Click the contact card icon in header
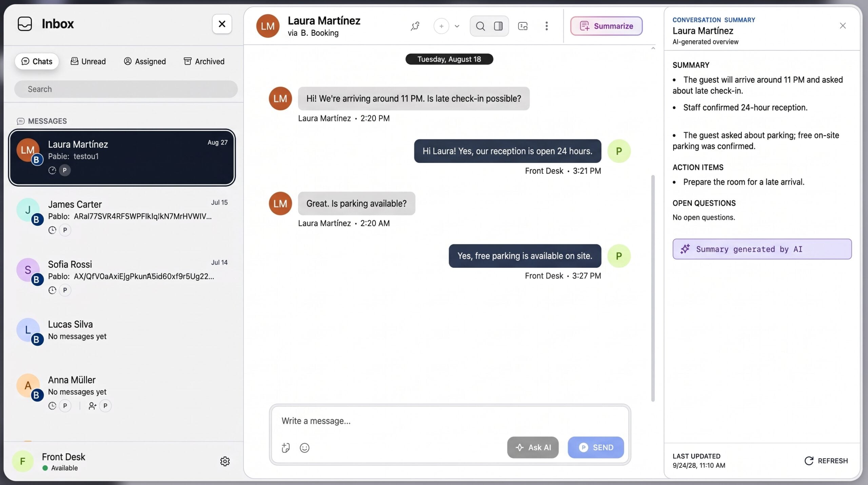This screenshot has height=485, width=868. coord(523,26)
